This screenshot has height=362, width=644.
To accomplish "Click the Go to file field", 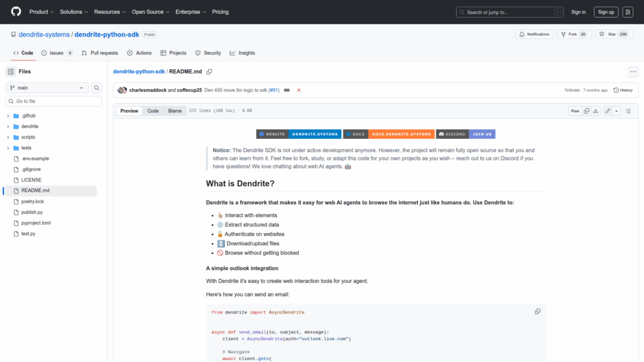I will pos(53,101).
